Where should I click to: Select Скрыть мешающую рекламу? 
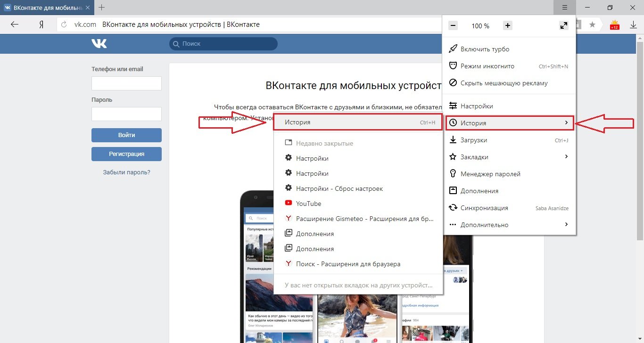[509, 83]
